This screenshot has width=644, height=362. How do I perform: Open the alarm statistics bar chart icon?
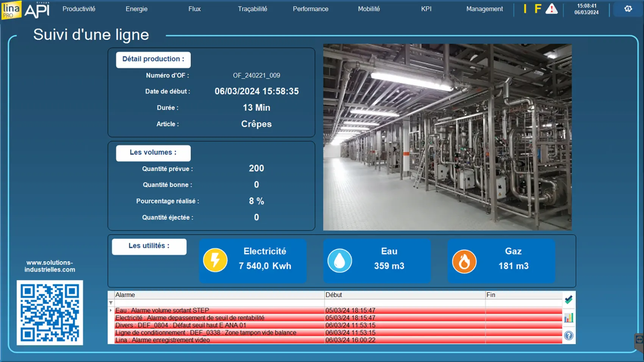(568, 318)
